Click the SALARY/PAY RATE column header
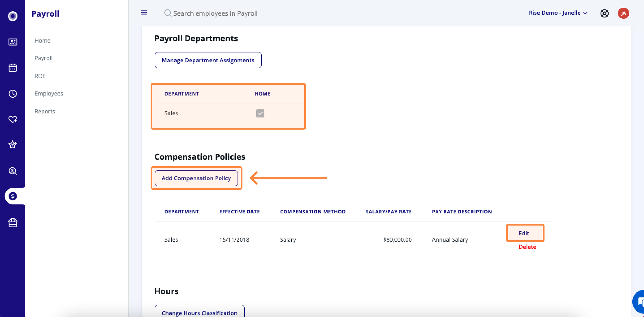Screen dimensions: 644x317 389,212
